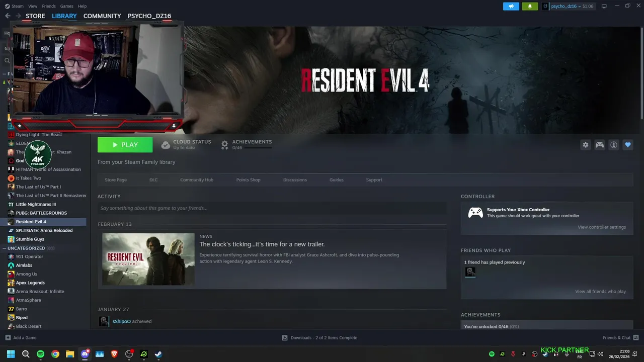Select Dying Light: The Beast in library
Image resolution: width=644 pixels, height=362 pixels.
point(39,135)
